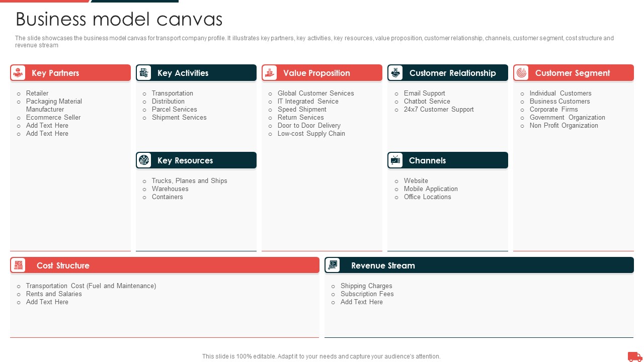
Task: Select the Key Resources header
Action: (196, 160)
